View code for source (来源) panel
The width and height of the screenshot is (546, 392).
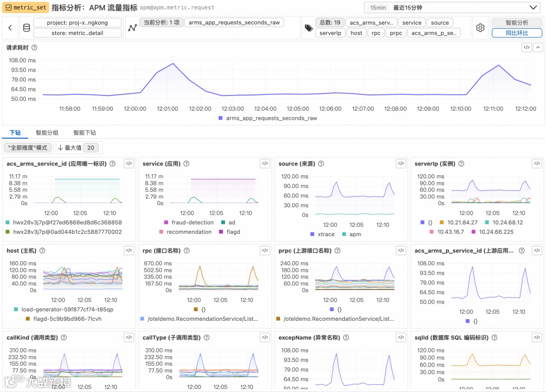pyautogui.click(x=401, y=164)
